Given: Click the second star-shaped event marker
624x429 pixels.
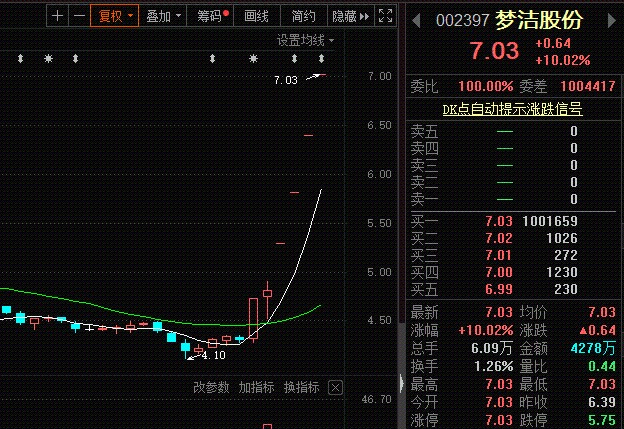Looking at the screenshot, I should (x=253, y=59).
